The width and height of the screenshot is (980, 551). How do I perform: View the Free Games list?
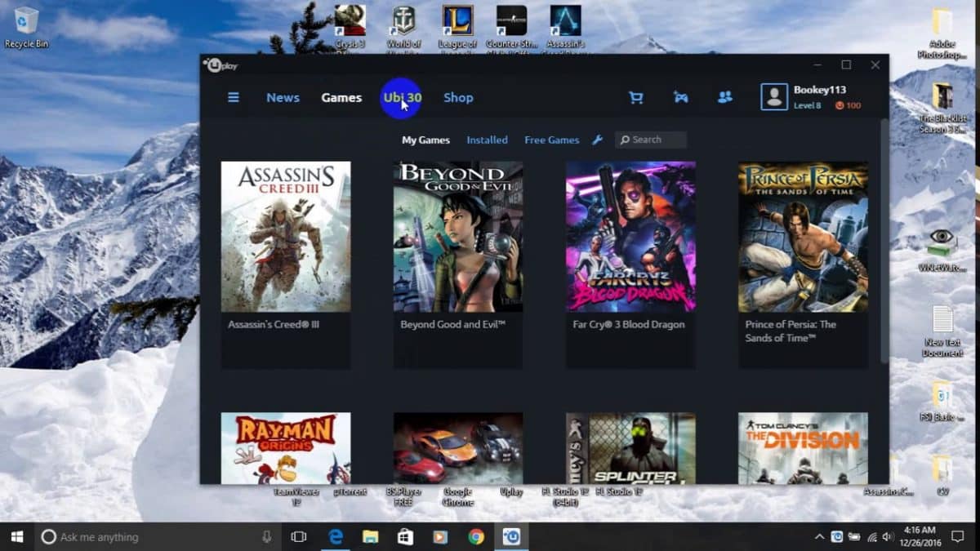[551, 140]
